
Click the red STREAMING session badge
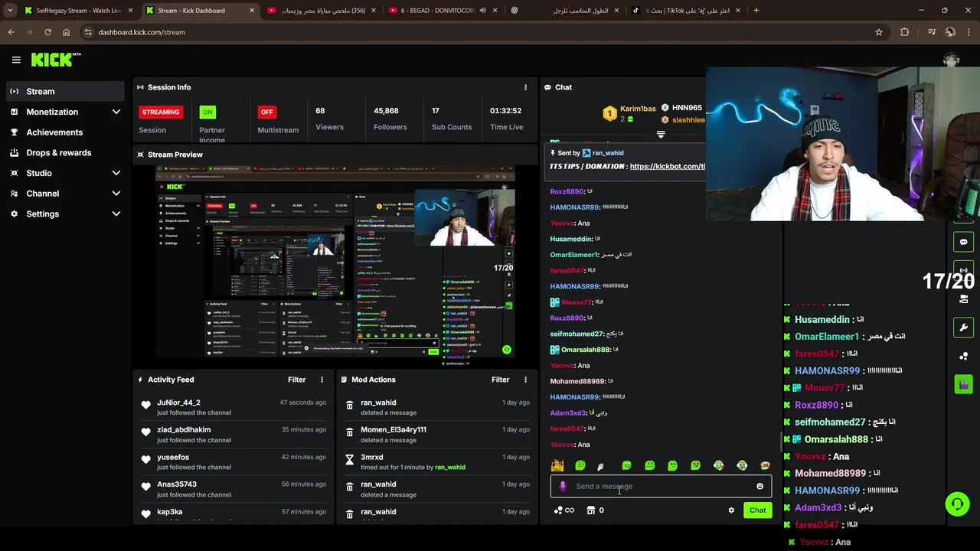[161, 112]
